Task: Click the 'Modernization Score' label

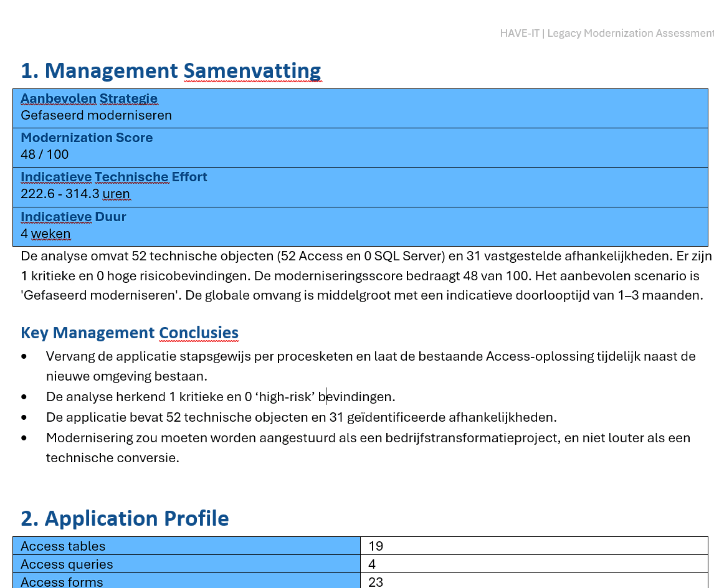Action: (x=87, y=138)
